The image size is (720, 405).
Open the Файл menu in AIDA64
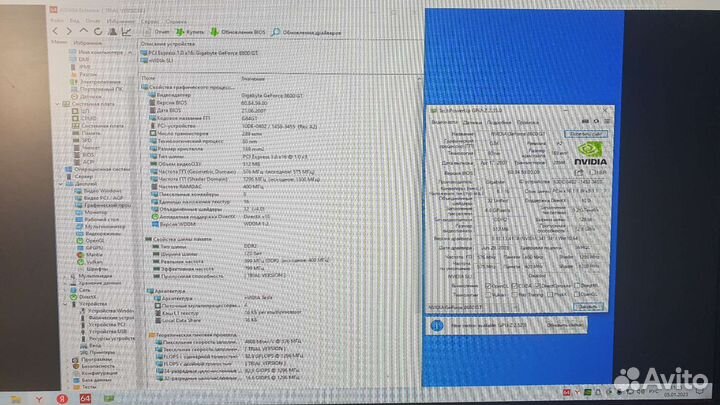tap(56, 20)
